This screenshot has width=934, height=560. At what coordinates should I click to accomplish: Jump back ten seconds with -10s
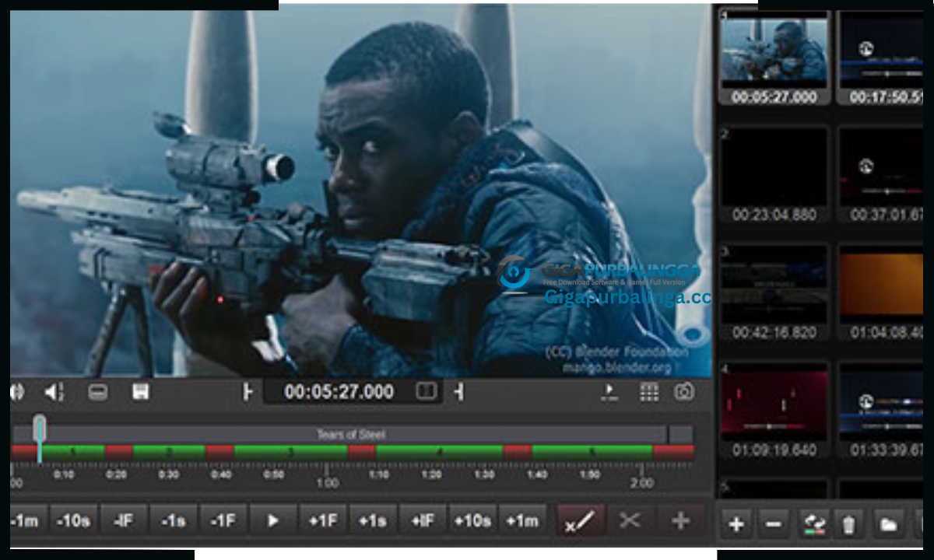point(74,520)
